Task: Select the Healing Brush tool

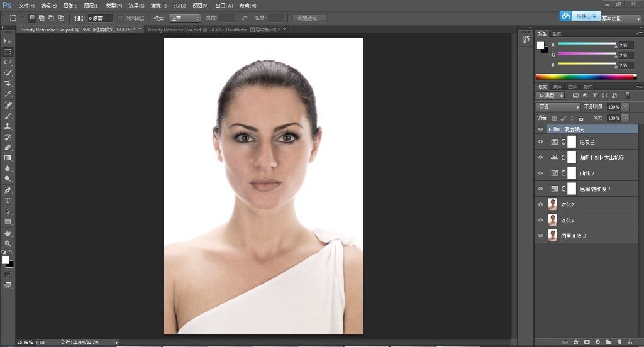Action: tap(8, 105)
